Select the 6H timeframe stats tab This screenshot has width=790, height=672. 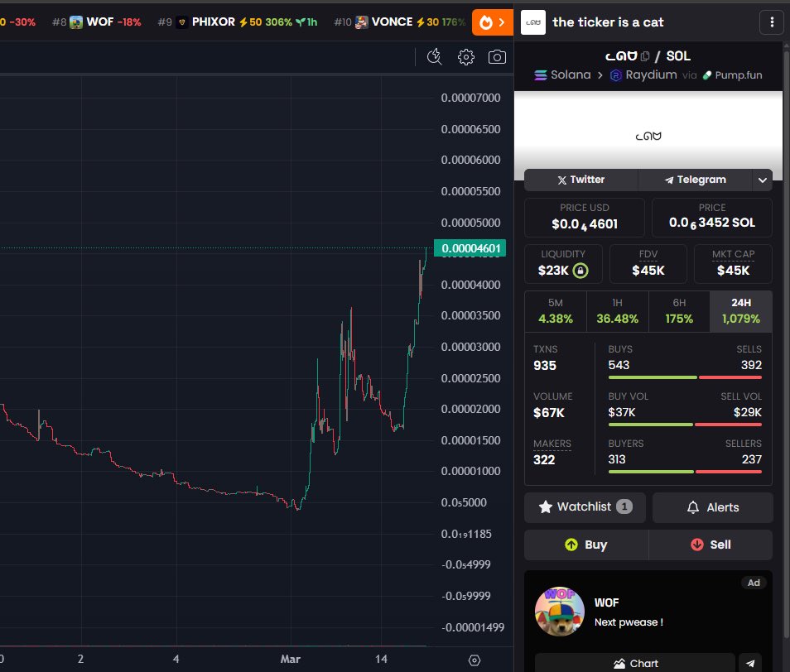tap(679, 311)
